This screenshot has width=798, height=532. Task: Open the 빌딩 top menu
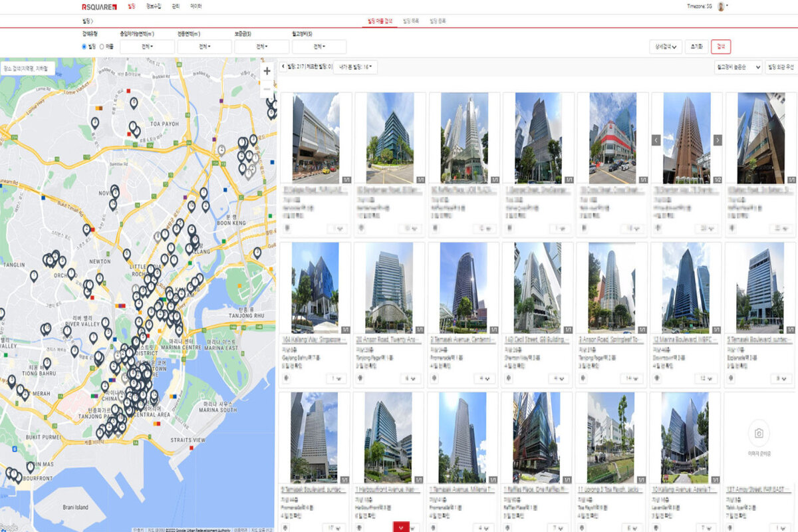131,6
